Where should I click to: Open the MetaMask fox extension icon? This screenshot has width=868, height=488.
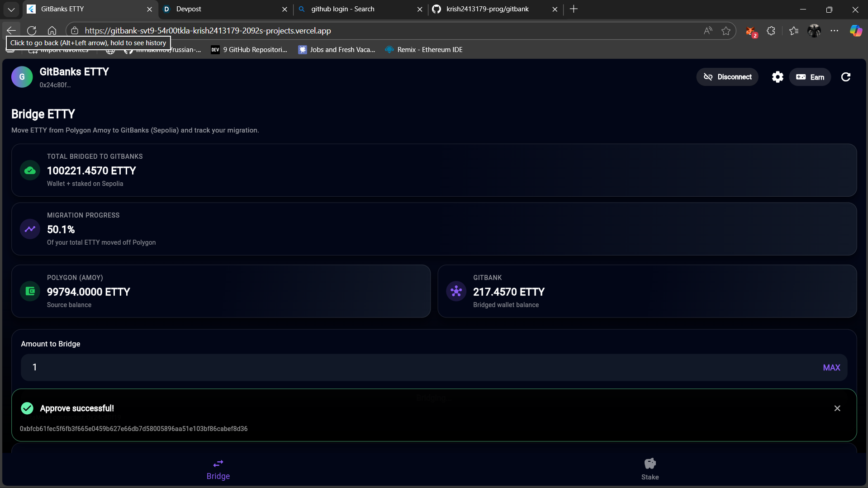(751, 31)
